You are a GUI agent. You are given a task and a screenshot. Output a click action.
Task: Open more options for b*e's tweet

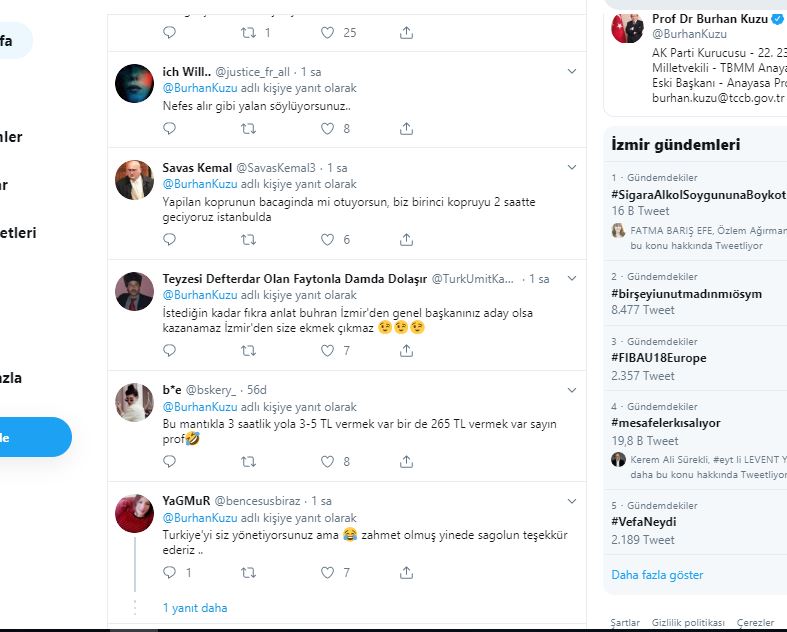[572, 390]
